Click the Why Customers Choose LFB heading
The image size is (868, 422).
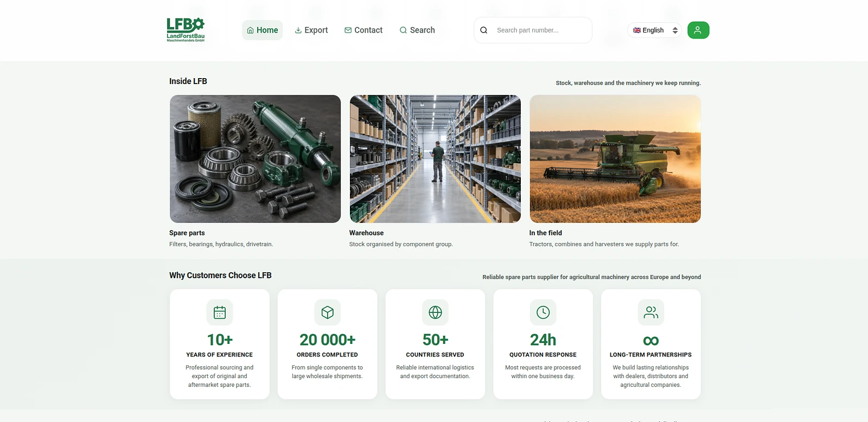click(220, 276)
